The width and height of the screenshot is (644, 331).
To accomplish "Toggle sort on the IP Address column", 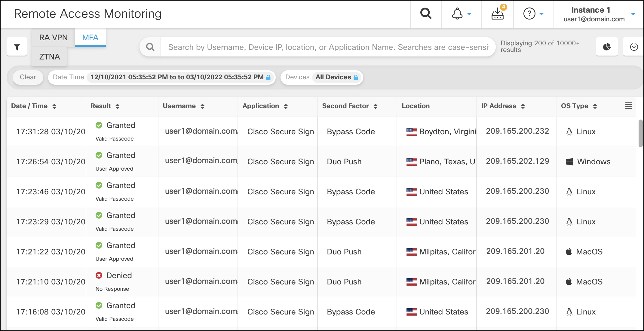I will pos(523,106).
